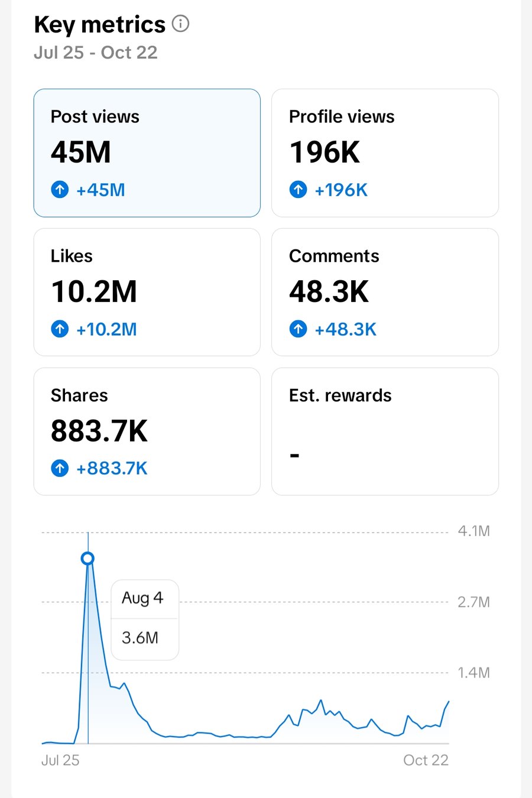532x798 pixels.
Task: Click the up-arrow icon beside +10.2M
Action: click(x=60, y=329)
